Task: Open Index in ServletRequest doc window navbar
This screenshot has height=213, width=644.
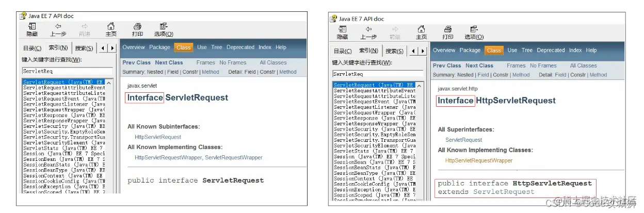Action: [265, 47]
